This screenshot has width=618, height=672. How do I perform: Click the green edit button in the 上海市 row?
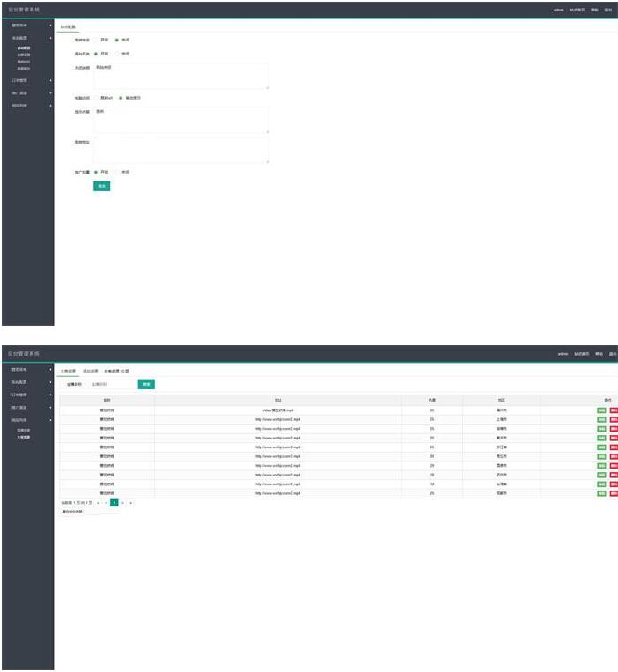click(x=601, y=419)
